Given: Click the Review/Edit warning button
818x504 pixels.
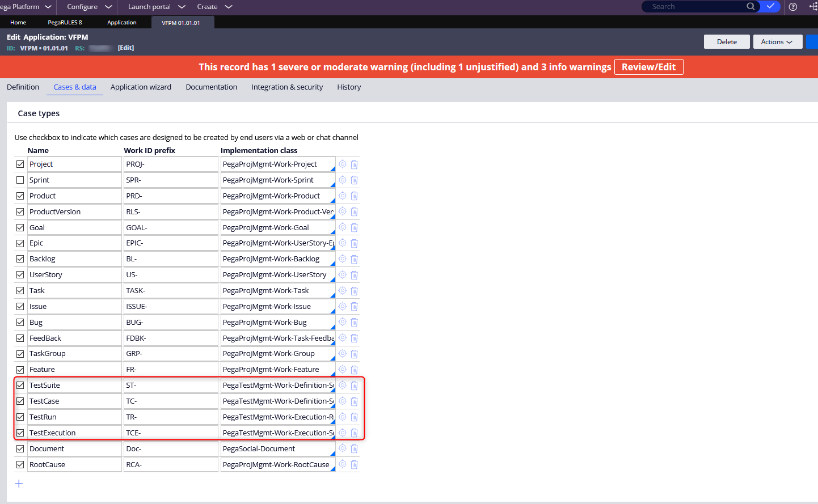Looking at the screenshot, I should 648,67.
